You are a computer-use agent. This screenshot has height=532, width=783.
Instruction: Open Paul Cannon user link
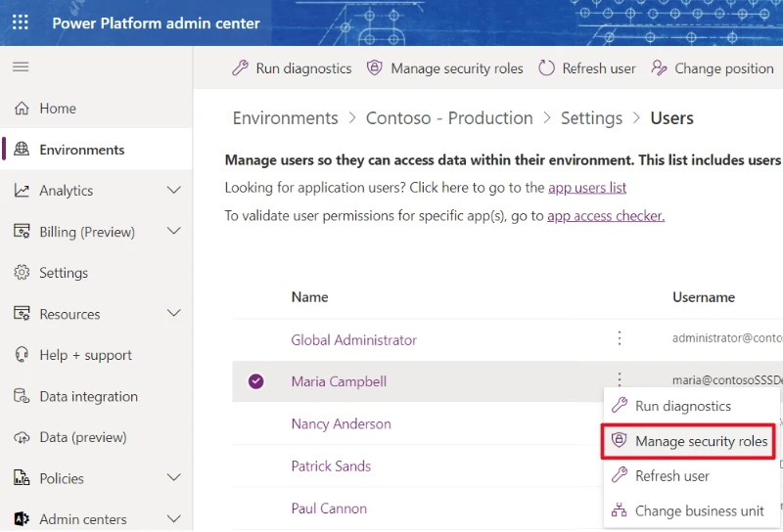tap(329, 509)
